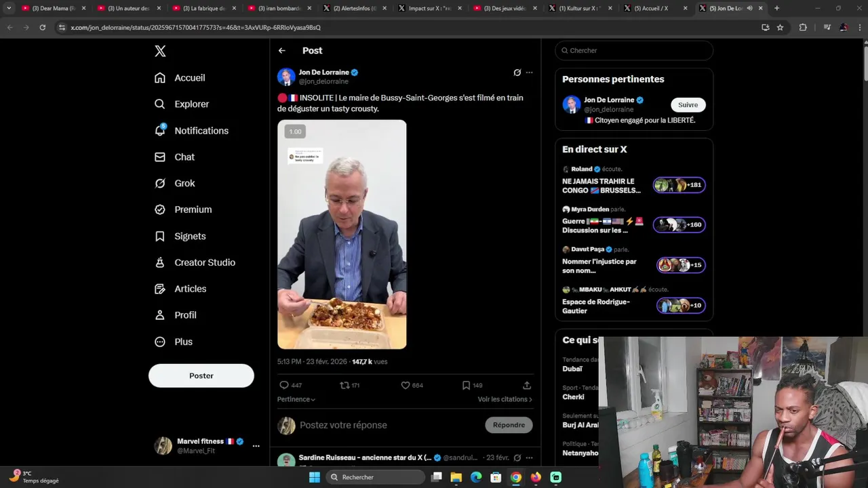Open the Windows Start menu
Screen dimensions: 868x488
314,477
